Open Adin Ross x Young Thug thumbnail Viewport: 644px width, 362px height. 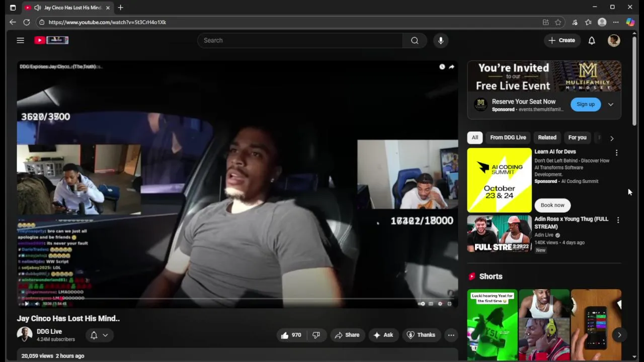499,234
